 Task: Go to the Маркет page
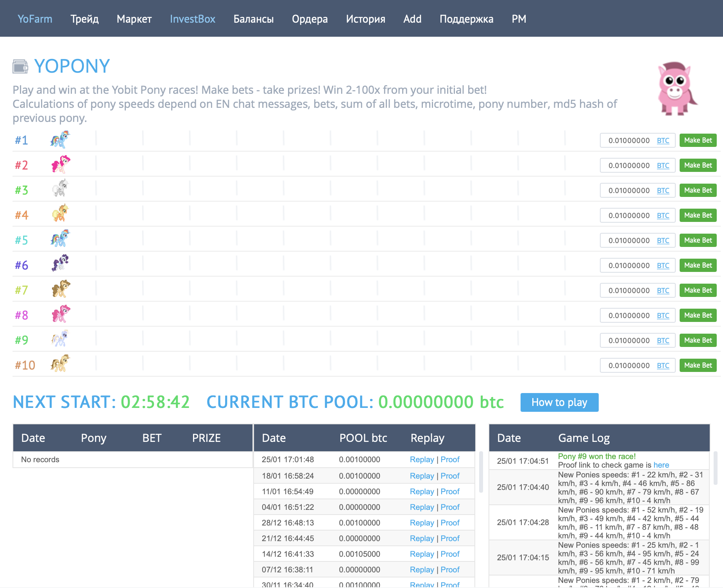point(134,19)
